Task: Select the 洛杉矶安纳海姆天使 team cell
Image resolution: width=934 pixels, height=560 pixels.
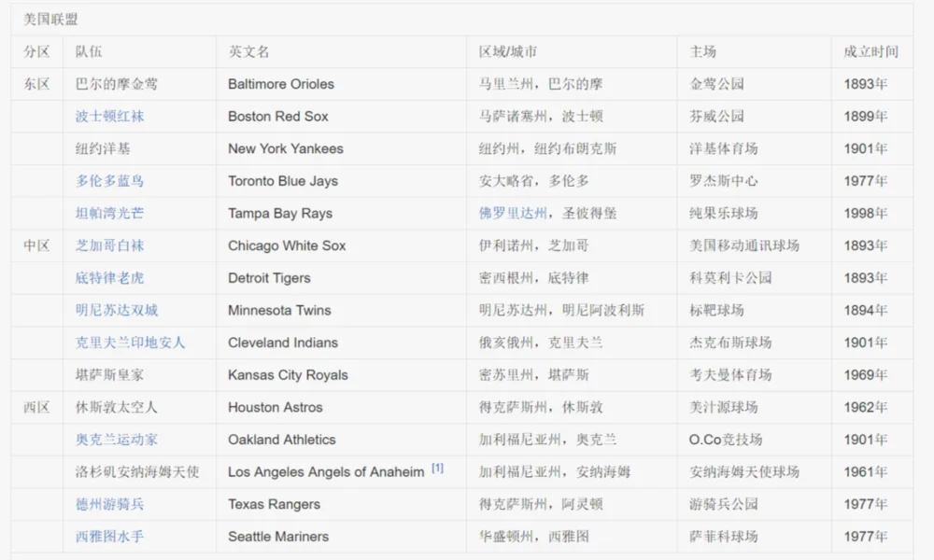Action: point(137,472)
